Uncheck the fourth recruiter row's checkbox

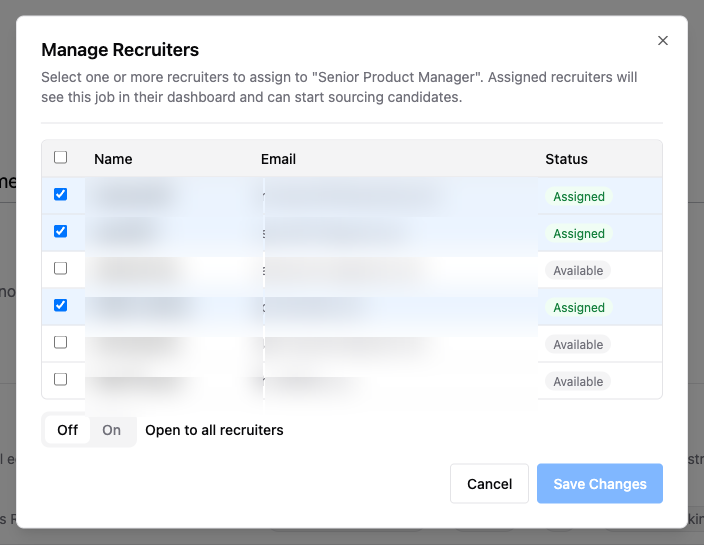(60, 305)
